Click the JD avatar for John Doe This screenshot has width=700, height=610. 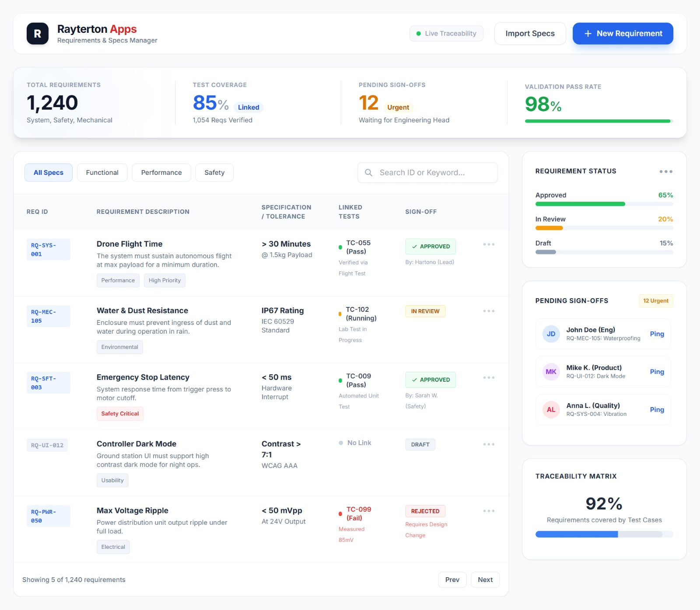point(551,334)
